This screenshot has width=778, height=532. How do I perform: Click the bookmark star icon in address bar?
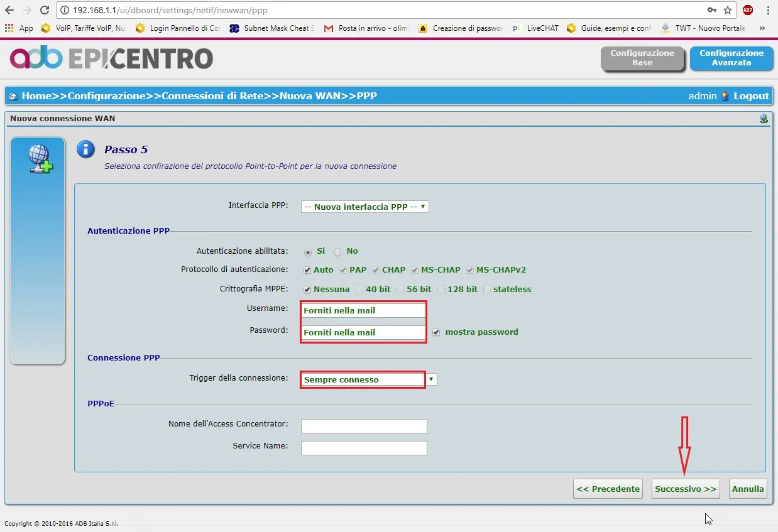coord(728,11)
